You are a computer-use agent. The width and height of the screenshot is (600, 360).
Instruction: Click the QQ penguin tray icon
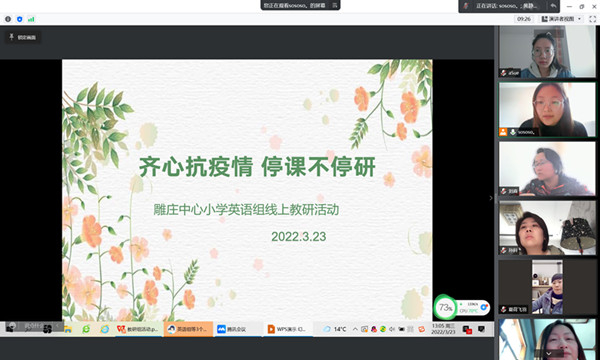tap(373, 329)
